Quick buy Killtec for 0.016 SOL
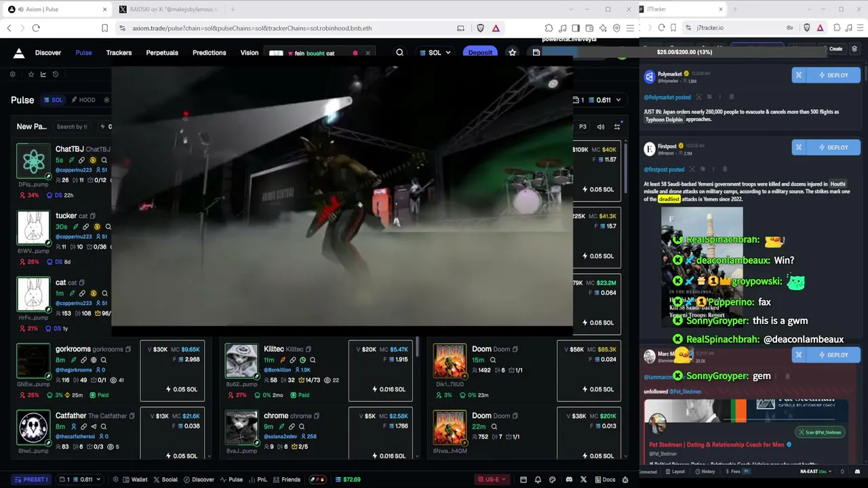 pyautogui.click(x=389, y=389)
